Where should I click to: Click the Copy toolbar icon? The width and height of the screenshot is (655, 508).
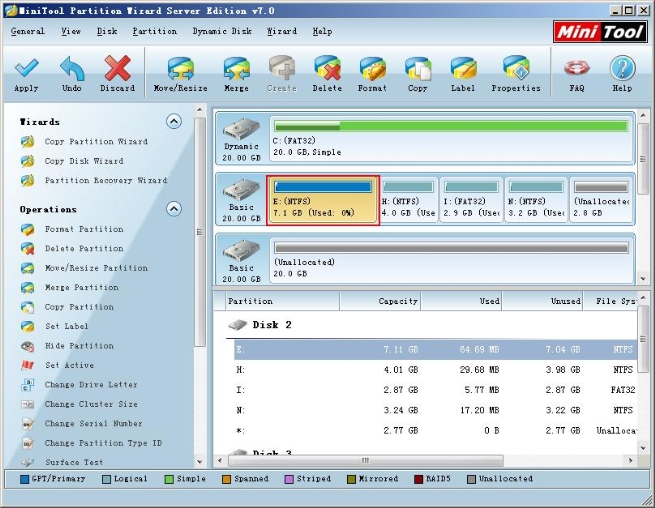[x=418, y=69]
